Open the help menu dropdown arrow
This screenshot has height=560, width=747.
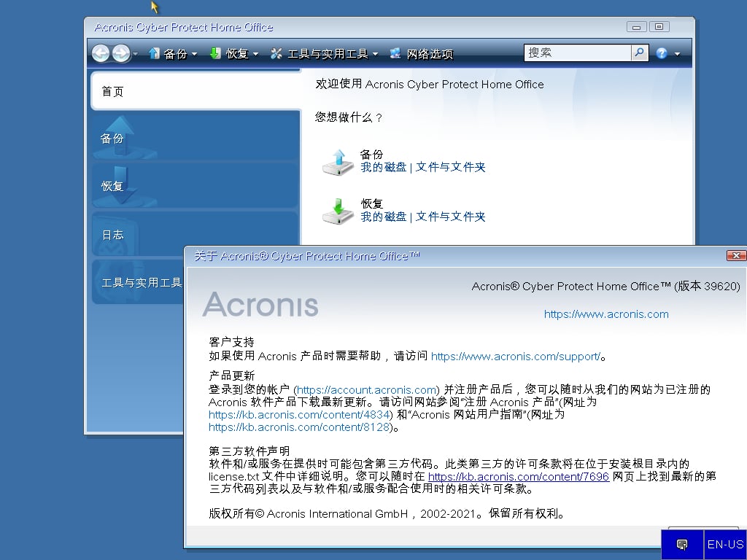tap(677, 53)
